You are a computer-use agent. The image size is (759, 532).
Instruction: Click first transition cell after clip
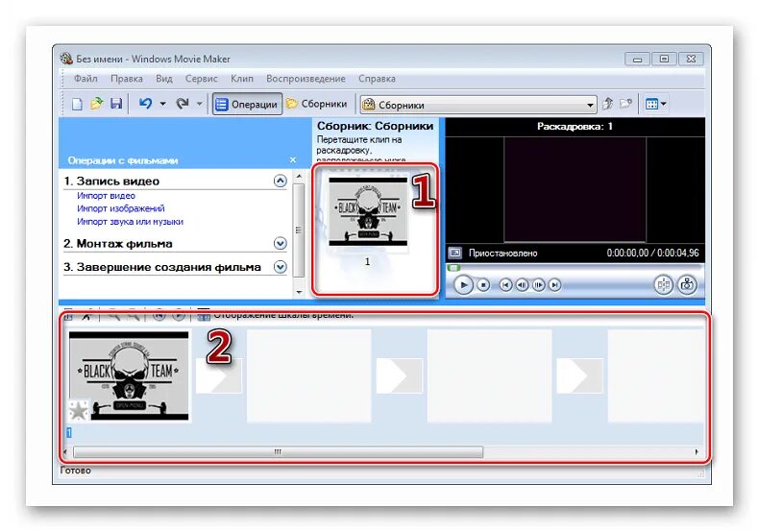(x=219, y=375)
